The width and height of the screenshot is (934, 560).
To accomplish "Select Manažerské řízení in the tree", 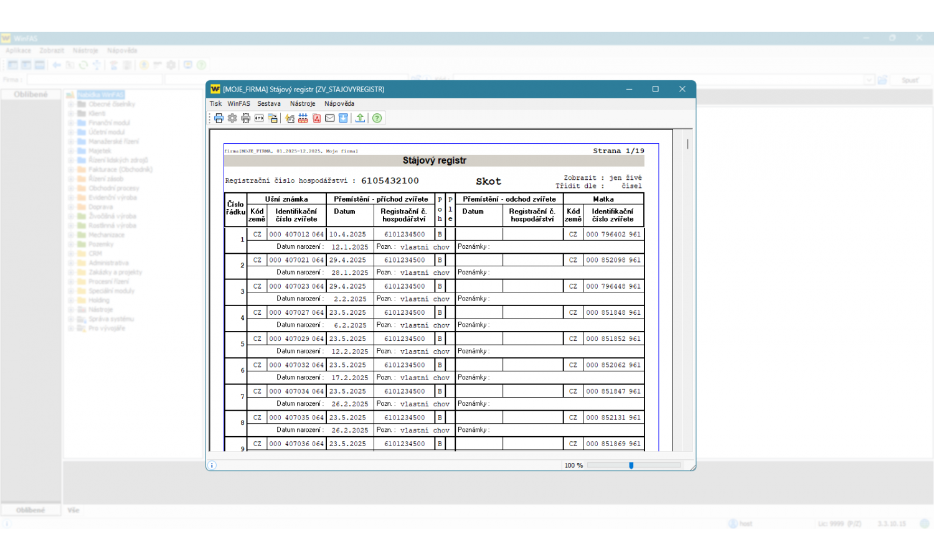I will point(113,141).
